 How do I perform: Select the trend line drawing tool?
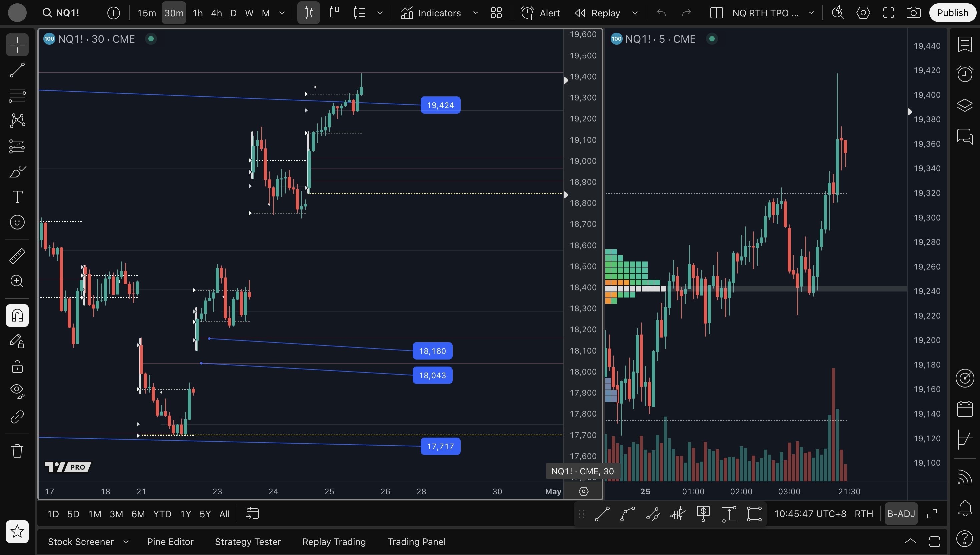[x=17, y=70]
